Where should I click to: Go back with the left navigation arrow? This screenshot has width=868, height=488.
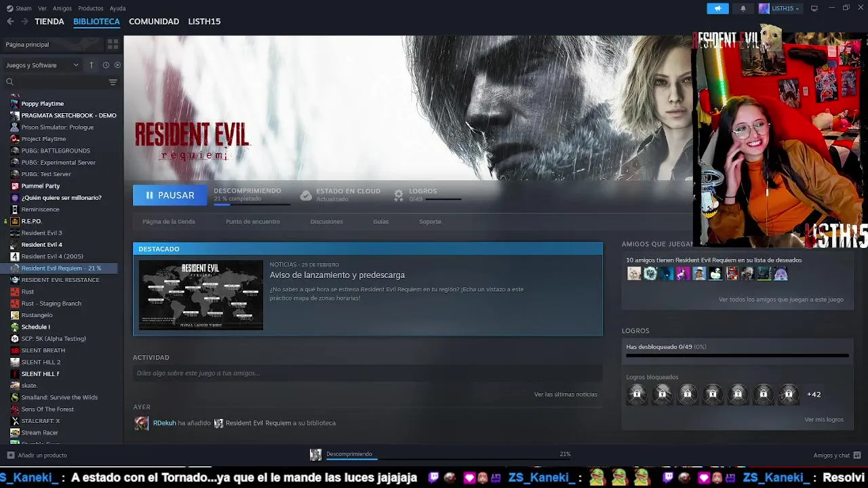coord(10,22)
